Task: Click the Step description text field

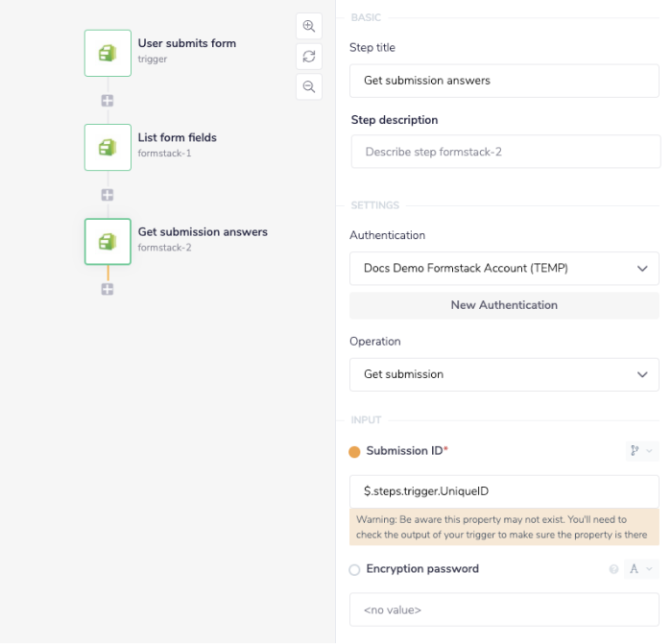Action: [505, 152]
